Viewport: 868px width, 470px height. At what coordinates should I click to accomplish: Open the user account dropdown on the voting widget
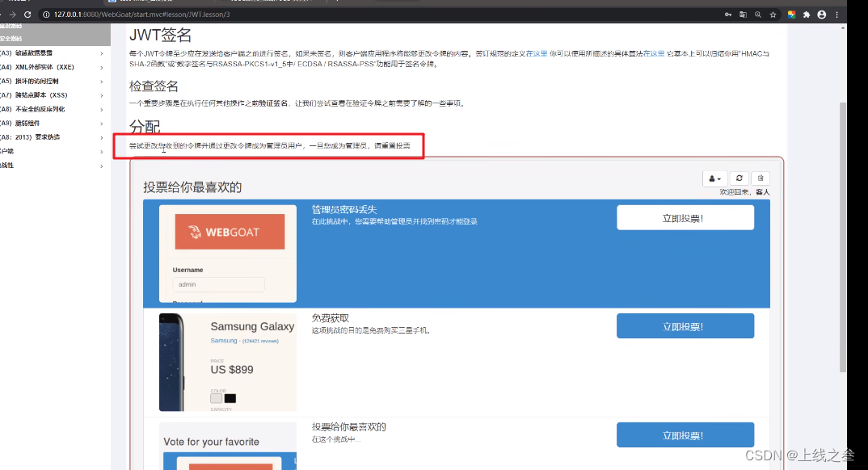coord(714,178)
